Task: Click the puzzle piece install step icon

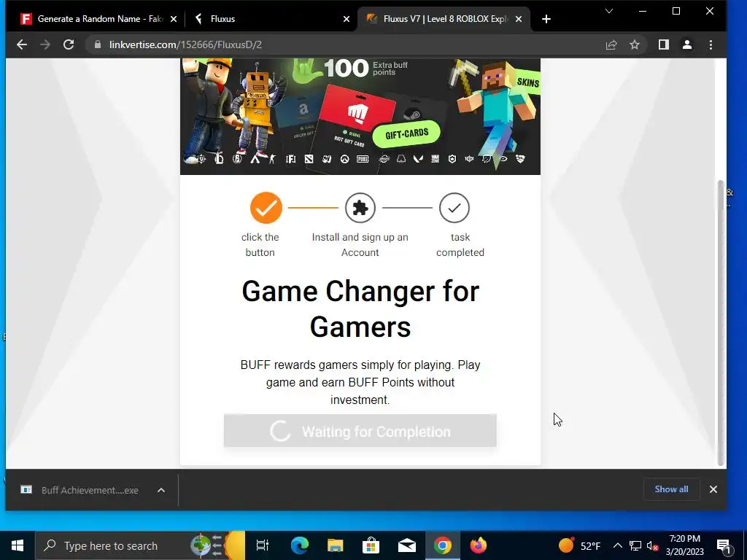Action: [360, 208]
